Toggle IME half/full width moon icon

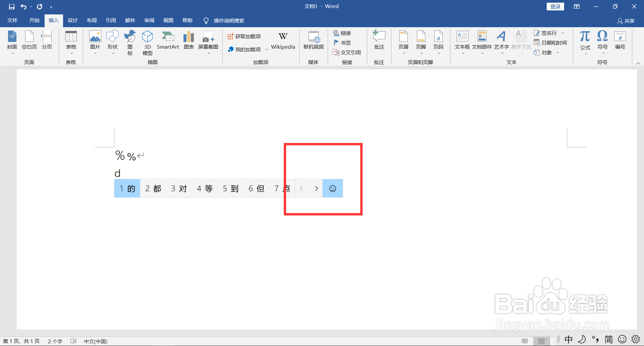pos(582,340)
